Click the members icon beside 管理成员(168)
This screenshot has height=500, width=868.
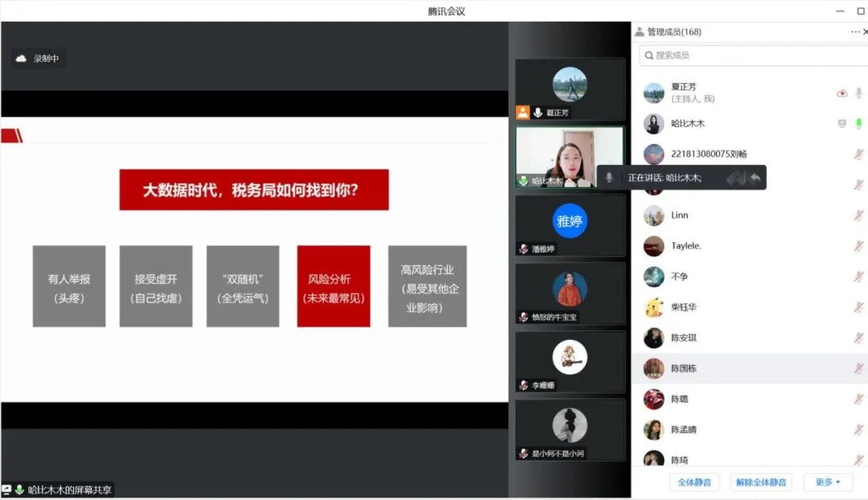point(641,31)
